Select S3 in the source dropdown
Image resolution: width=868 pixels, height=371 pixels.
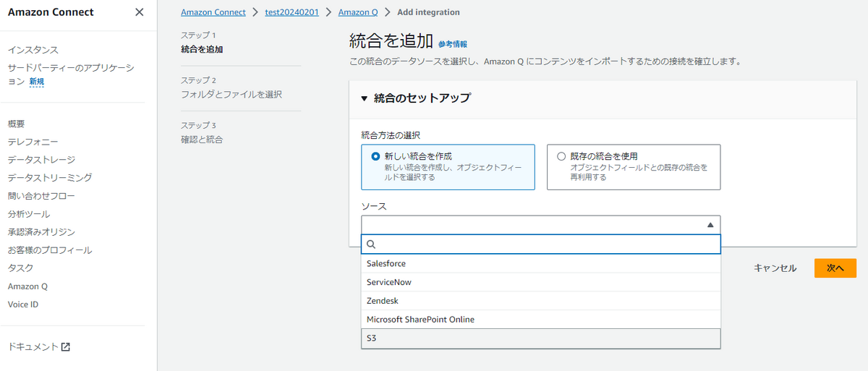(x=372, y=338)
